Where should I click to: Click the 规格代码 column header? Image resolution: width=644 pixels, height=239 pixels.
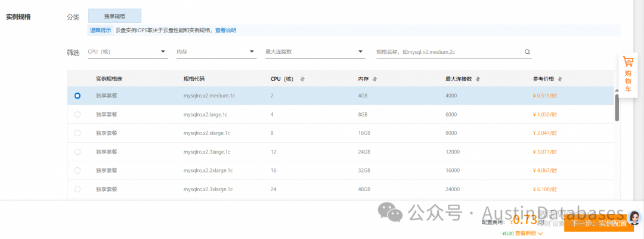point(194,79)
